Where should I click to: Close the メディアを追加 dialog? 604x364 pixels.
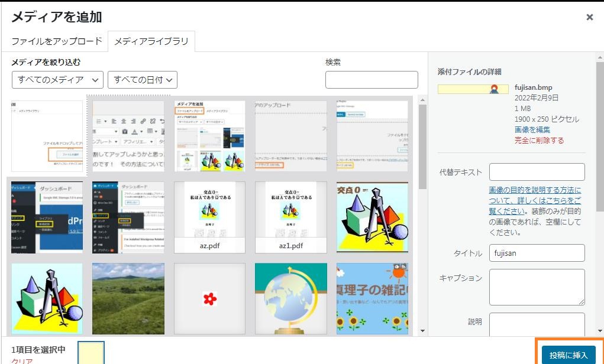coord(589,17)
